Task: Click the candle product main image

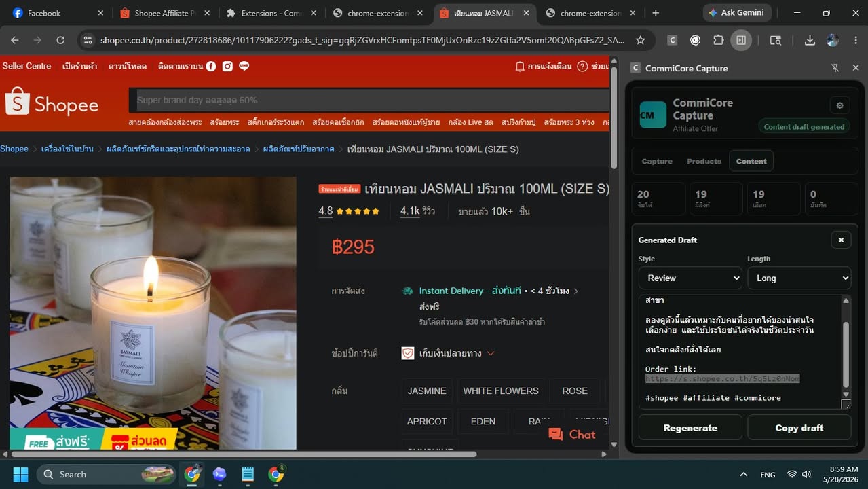Action: coord(153,312)
